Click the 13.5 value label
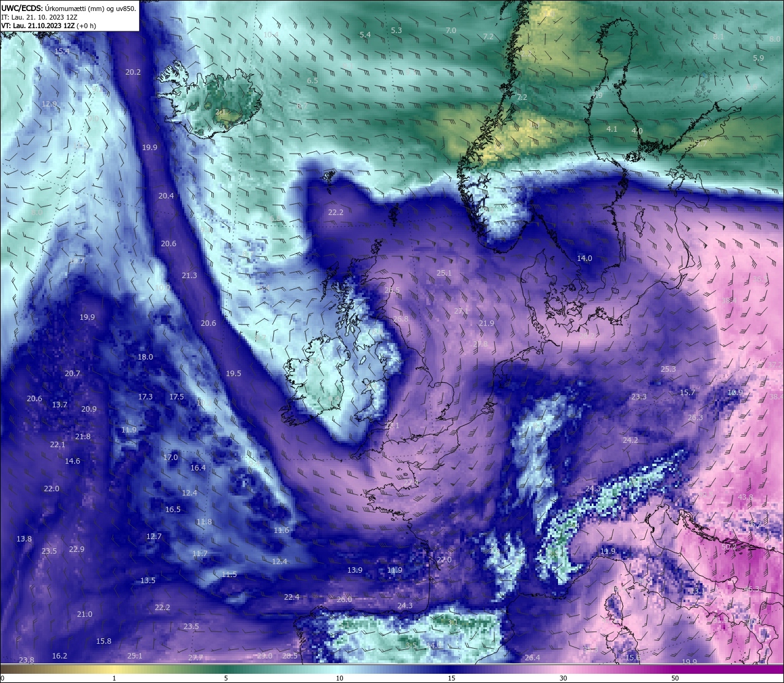This screenshot has height=683, width=784. click(148, 581)
